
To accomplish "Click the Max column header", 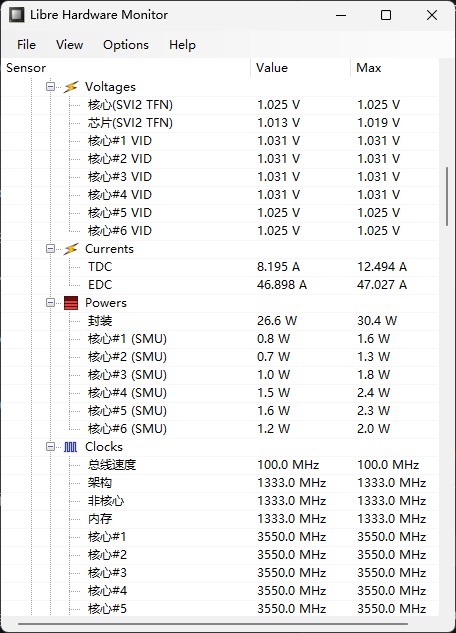I will click(394, 68).
